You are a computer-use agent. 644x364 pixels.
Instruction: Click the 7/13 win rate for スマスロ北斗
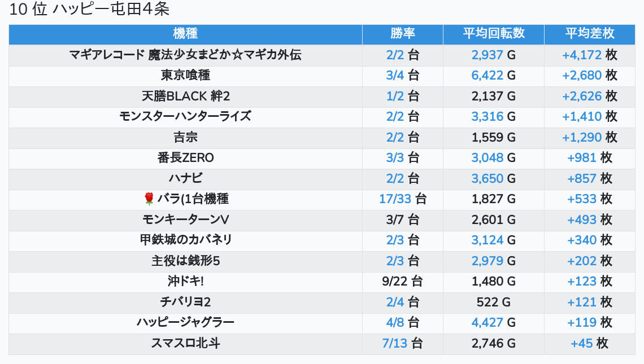point(395,343)
